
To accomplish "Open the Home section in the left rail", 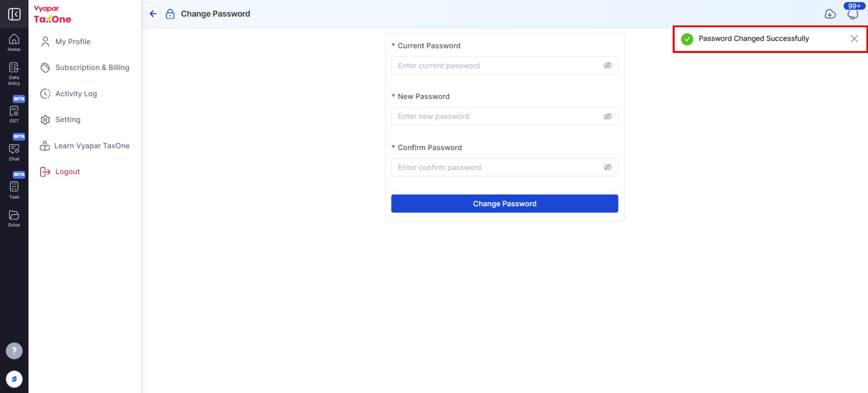I will (x=14, y=43).
